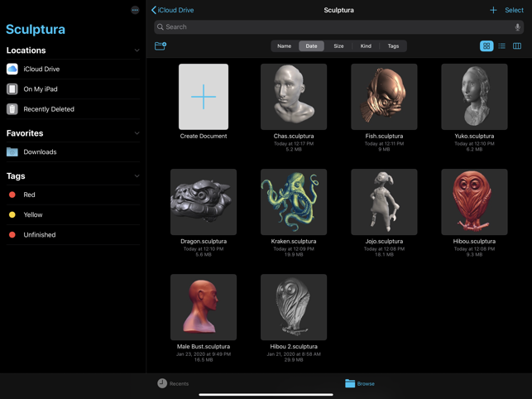The image size is (532, 399).
Task: Collapse the Locations section
Action: tap(137, 50)
